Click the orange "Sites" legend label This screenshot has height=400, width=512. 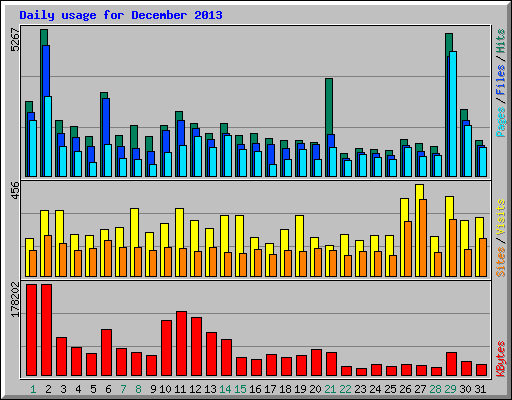501,262
